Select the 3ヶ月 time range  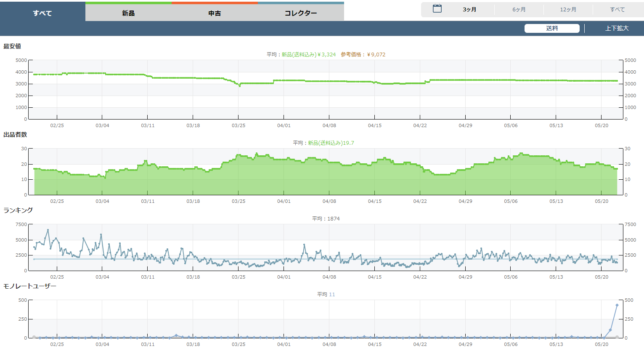point(469,9)
